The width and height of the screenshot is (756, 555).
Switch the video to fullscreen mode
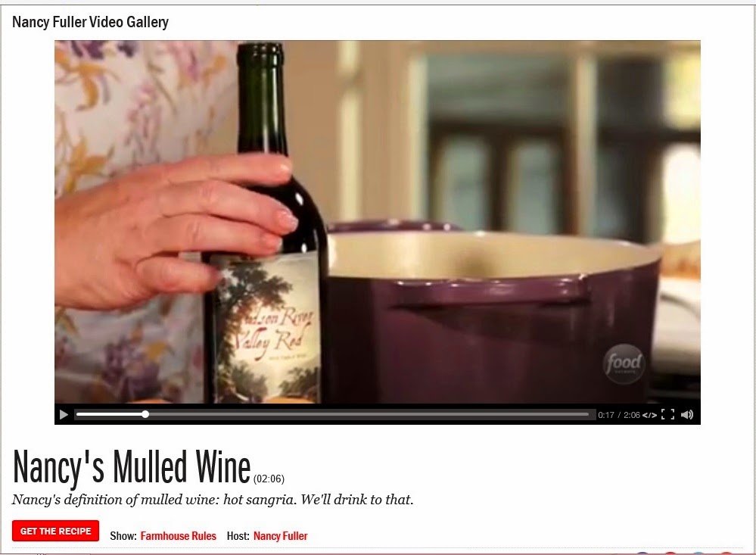click(x=667, y=415)
